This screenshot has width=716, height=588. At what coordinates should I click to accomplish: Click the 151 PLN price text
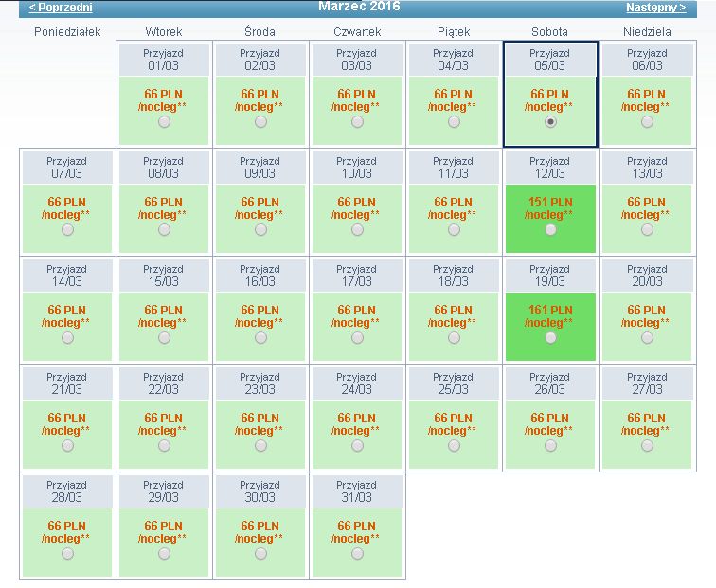(x=550, y=203)
